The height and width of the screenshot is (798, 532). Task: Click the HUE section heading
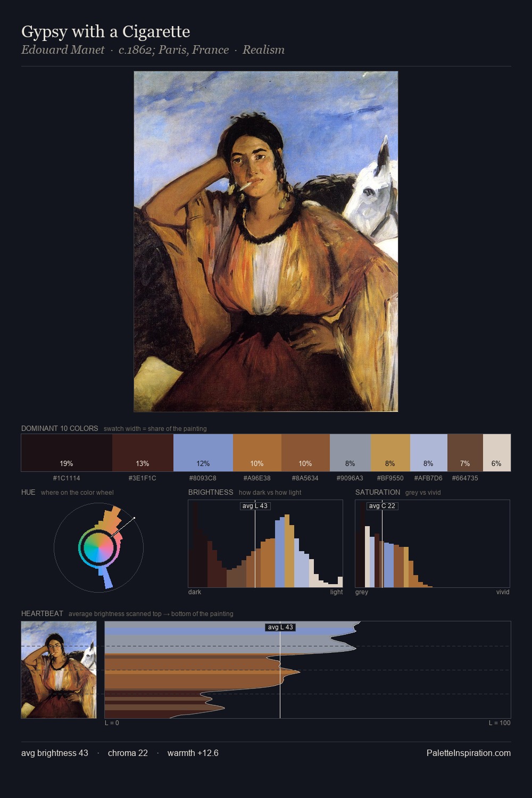(x=28, y=493)
